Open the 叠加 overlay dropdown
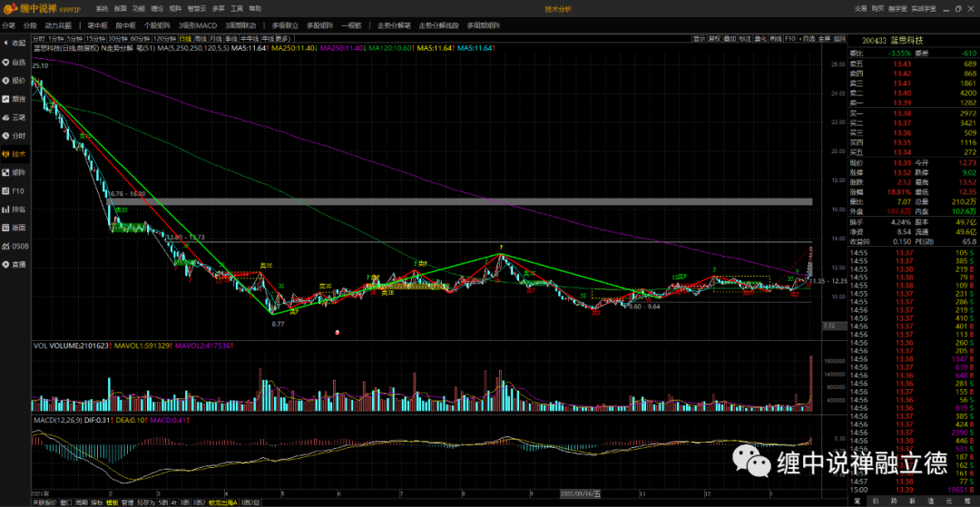Image resolution: width=980 pixels, height=507 pixels. click(x=730, y=39)
